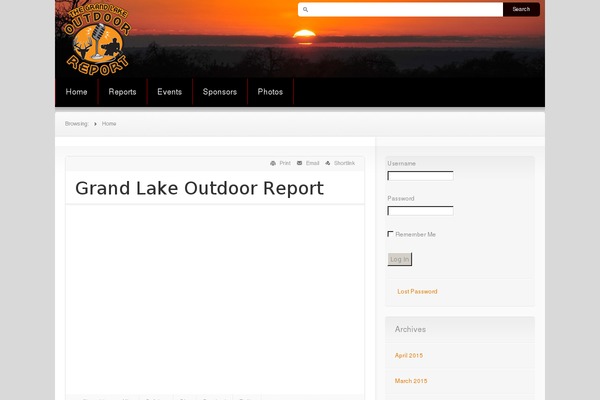The image size is (600, 400).
Task: Click the Grand Lake Outdoor Report heading
Action: tap(199, 188)
